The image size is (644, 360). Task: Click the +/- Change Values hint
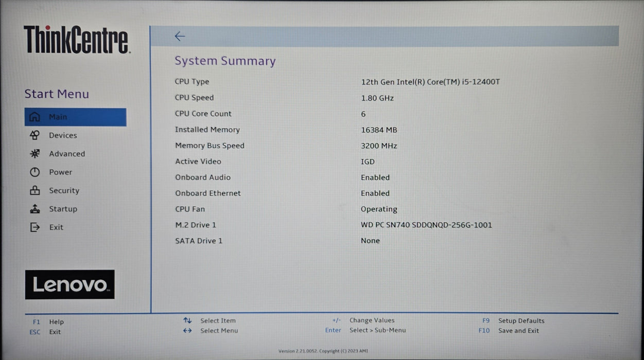coord(363,320)
